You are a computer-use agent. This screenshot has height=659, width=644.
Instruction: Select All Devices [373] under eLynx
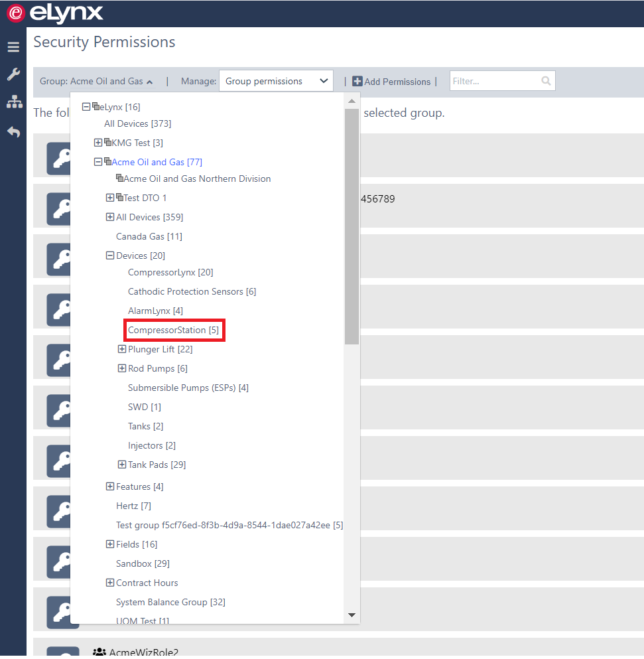tap(138, 123)
